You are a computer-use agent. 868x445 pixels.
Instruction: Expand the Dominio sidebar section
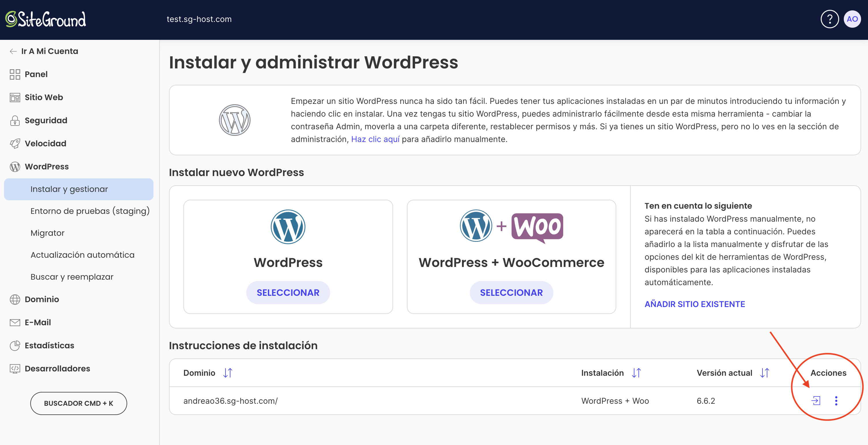click(x=42, y=299)
